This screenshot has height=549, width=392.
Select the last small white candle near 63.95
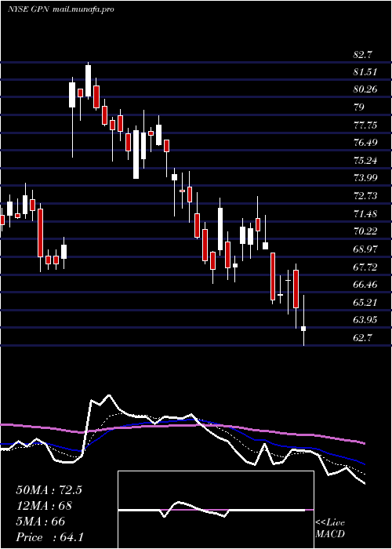(x=303, y=329)
